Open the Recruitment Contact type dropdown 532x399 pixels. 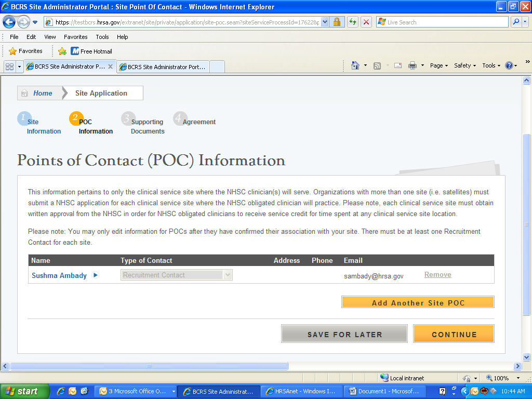coord(177,275)
